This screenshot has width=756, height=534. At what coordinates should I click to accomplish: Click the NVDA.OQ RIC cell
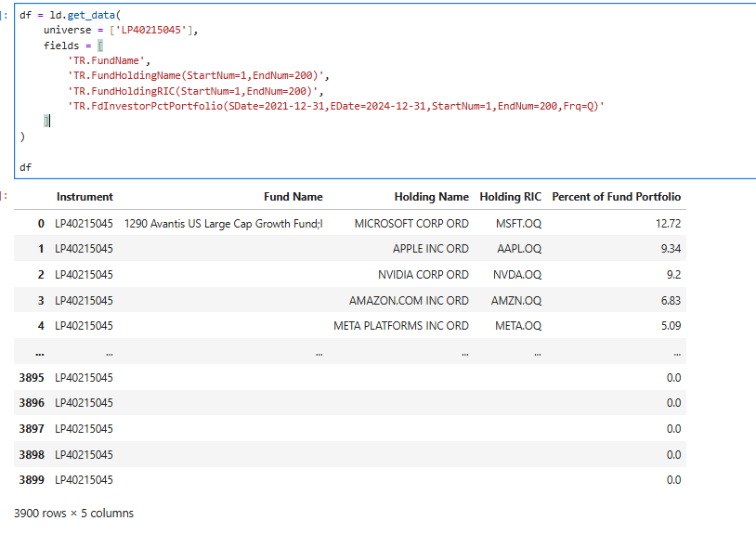517,275
